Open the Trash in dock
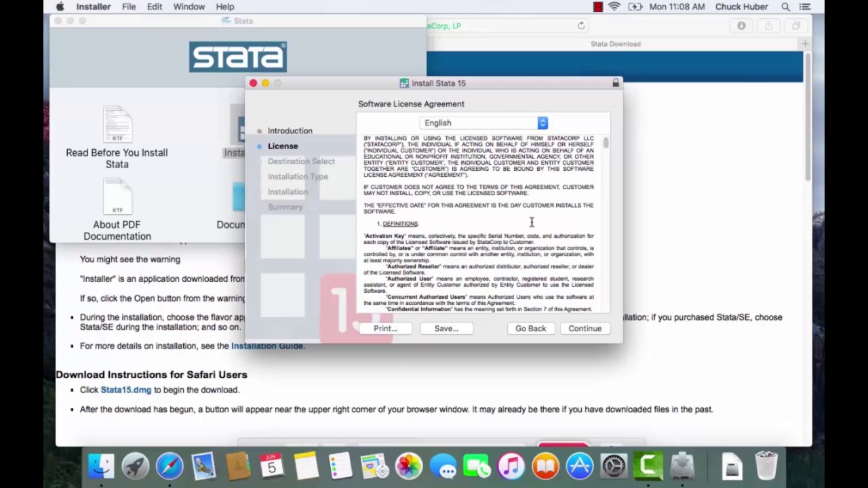The height and width of the screenshot is (488, 868). coord(766,466)
